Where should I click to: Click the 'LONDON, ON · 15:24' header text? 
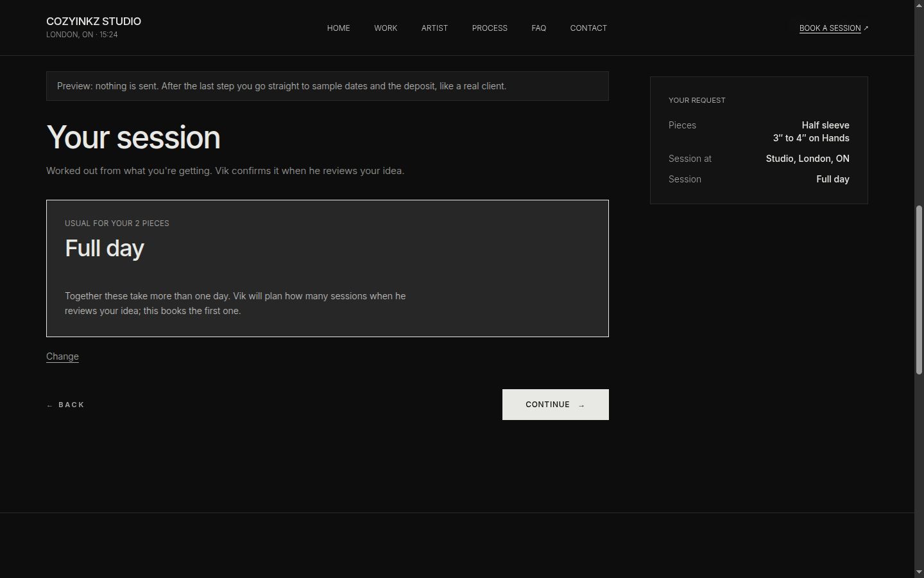[x=82, y=35]
